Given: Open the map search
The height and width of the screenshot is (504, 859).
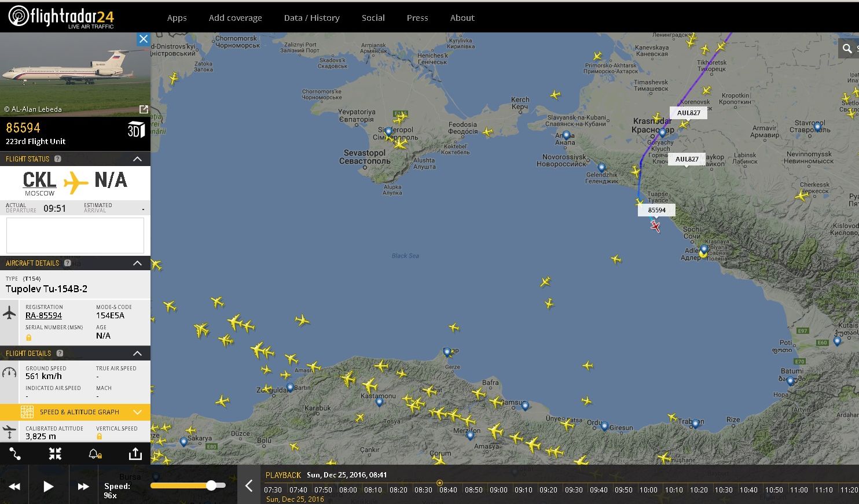Looking at the screenshot, I should (x=847, y=49).
